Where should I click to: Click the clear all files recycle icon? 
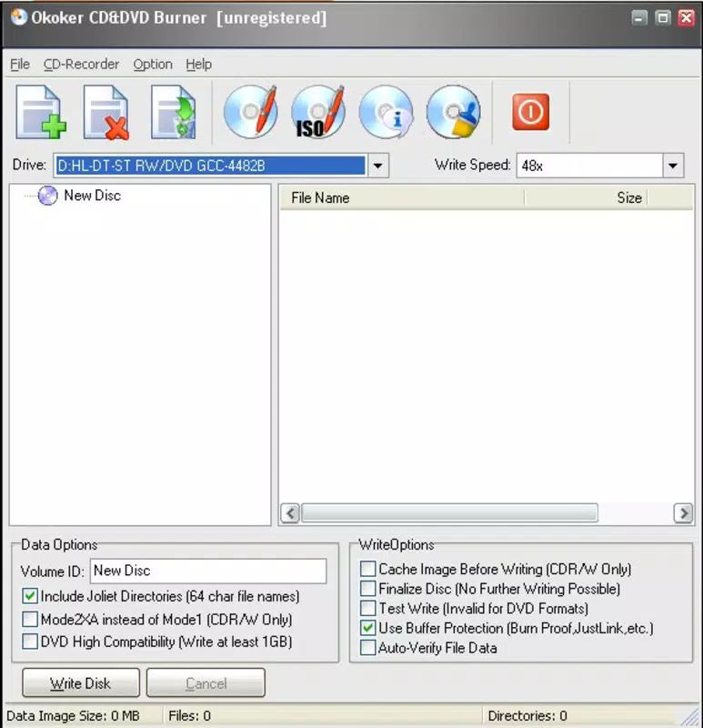(x=174, y=112)
